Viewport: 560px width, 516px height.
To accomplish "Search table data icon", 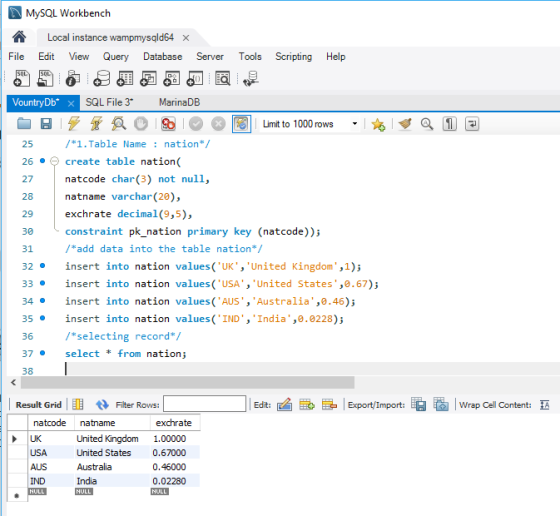I will click(x=222, y=78).
